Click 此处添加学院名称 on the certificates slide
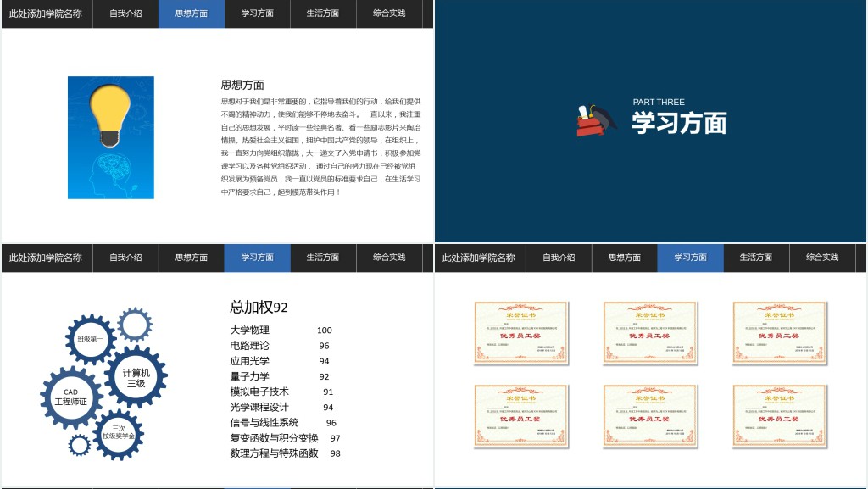The image size is (868, 489). click(x=479, y=258)
